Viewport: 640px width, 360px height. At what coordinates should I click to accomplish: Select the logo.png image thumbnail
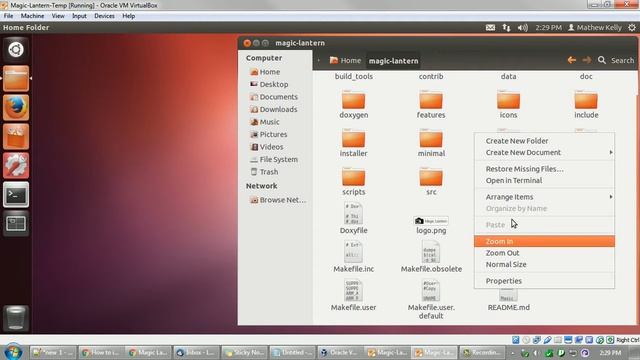click(431, 221)
